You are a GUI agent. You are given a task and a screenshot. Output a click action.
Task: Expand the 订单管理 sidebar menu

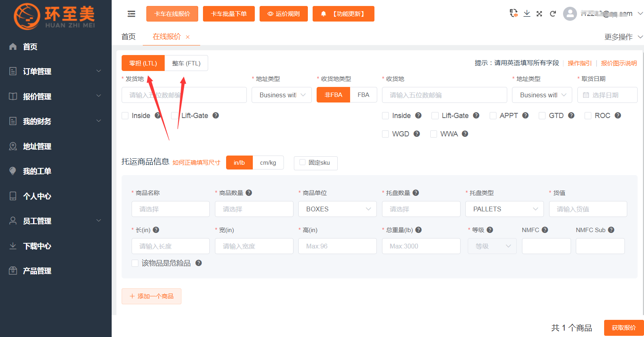pyautogui.click(x=56, y=71)
